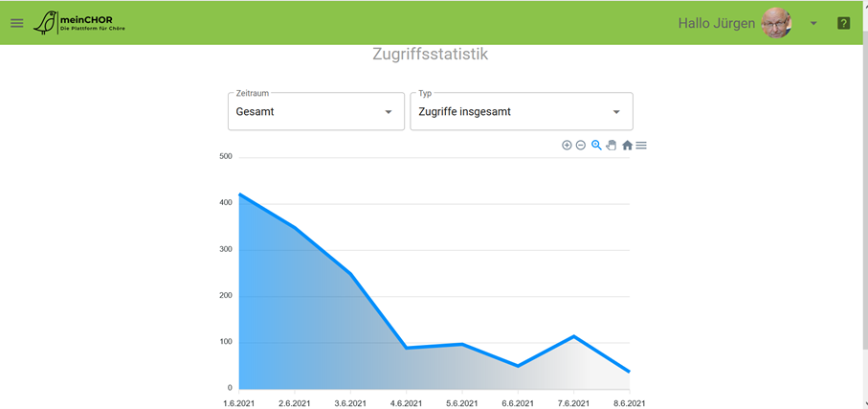This screenshot has width=868, height=409.
Task: Click the Hallo Jürgen greeting text
Action: (716, 23)
